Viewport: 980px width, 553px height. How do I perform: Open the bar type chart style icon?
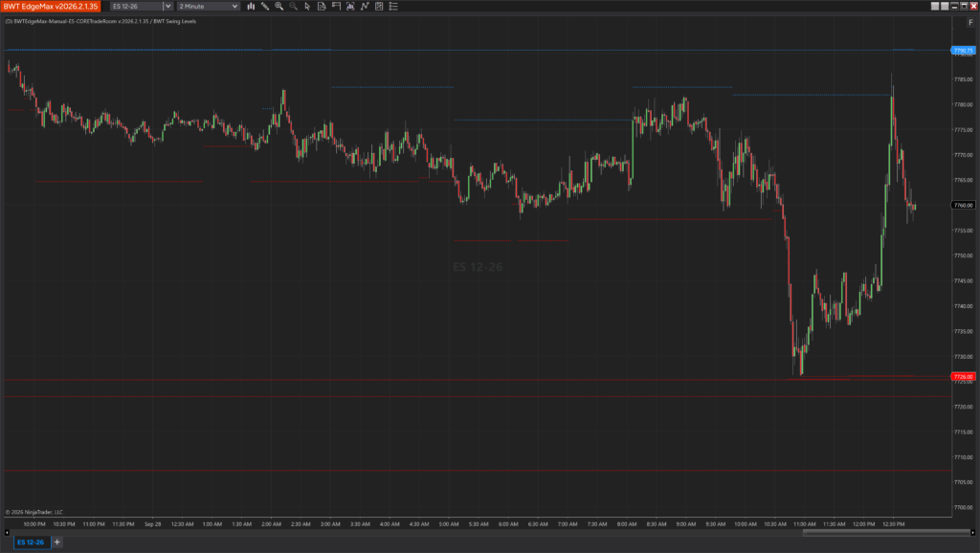coord(251,7)
